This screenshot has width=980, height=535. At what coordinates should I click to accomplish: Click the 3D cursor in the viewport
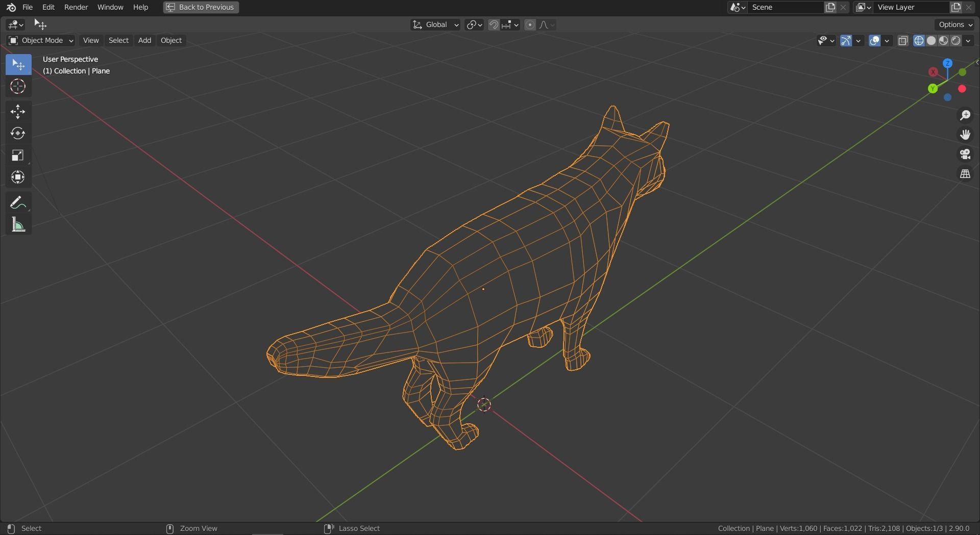(x=484, y=405)
